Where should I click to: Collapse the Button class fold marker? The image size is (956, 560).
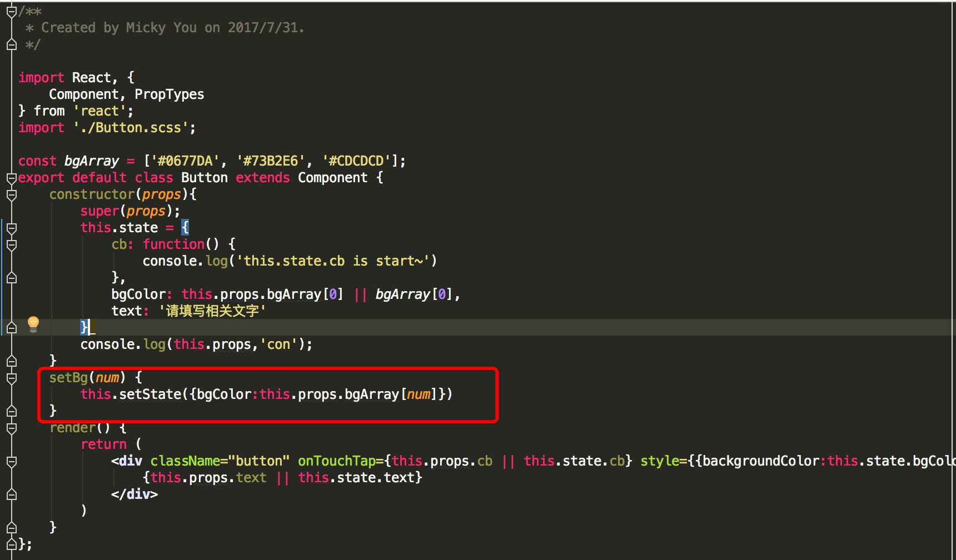pos(11,178)
